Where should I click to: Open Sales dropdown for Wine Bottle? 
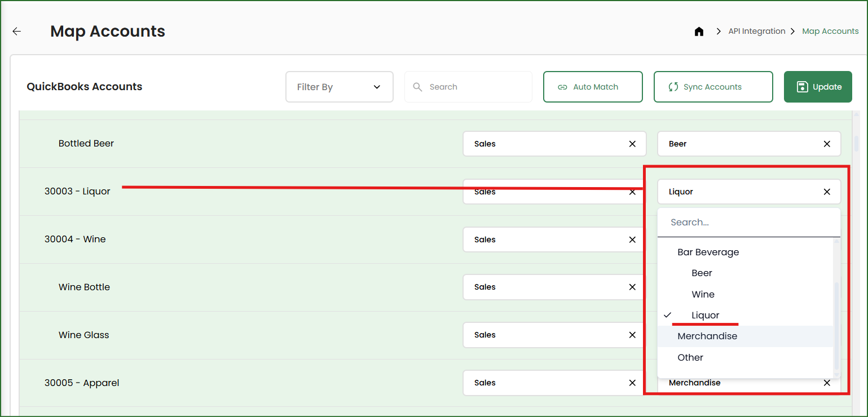[x=554, y=287]
